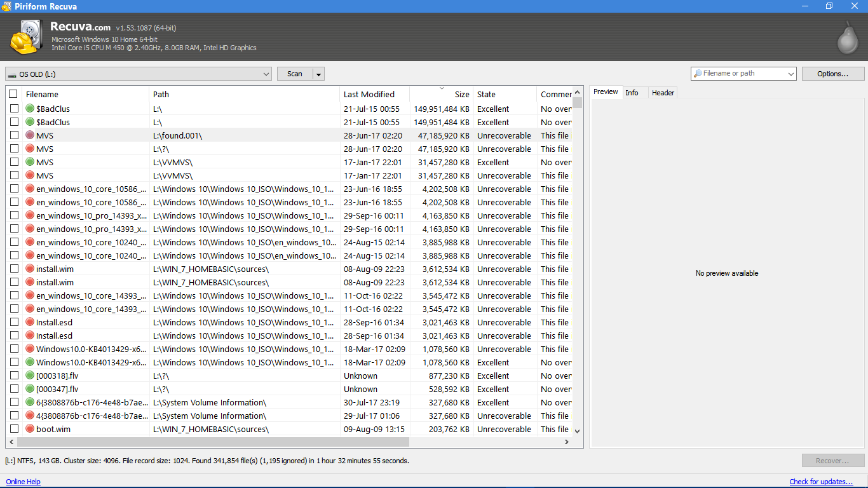Click the magnifier icon in the filename filter

[x=698, y=74]
